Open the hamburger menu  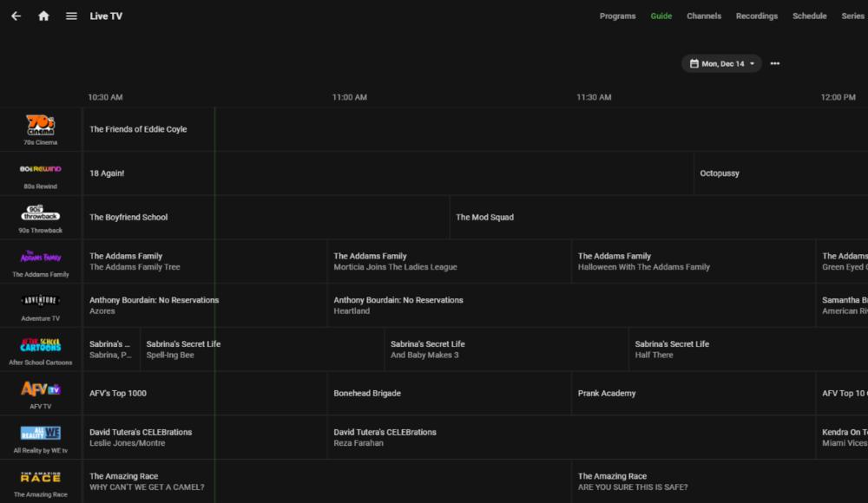[71, 16]
